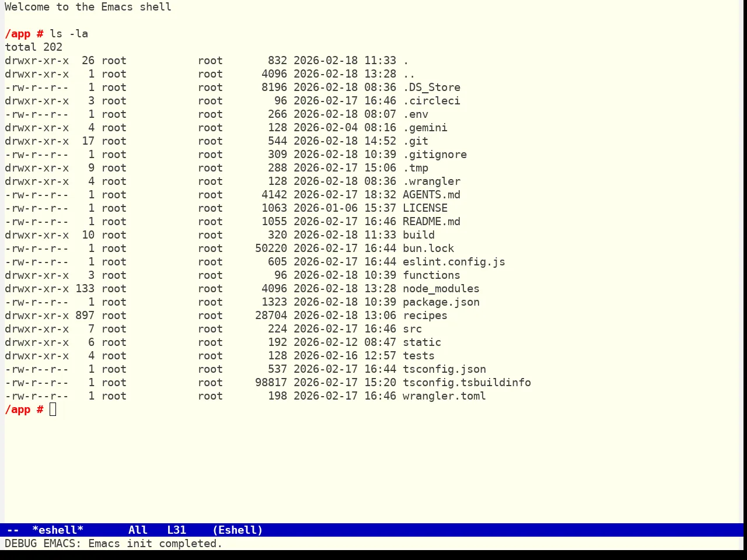Click the 50220 size value of bun.lock

(271, 249)
